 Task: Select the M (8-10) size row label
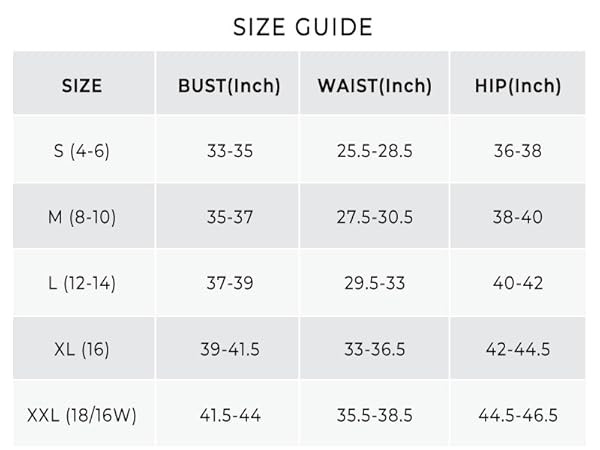(x=84, y=217)
